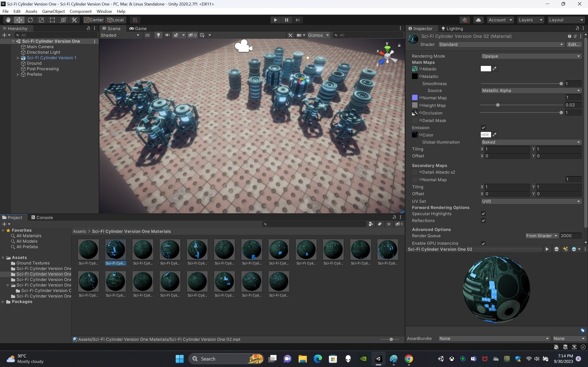The height and width of the screenshot is (367, 588).
Task: Select the Hand tool in toolbar
Action: [x=8, y=20]
